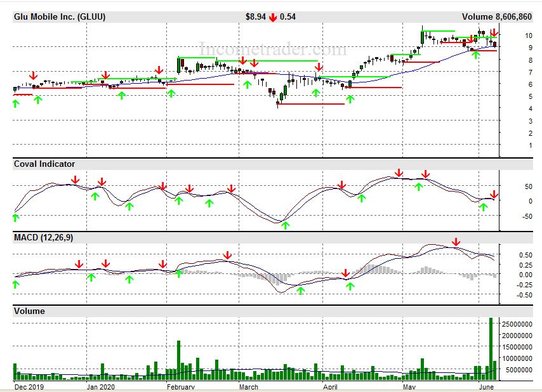This screenshot has height=392, width=542.
Task: Click the 7 label on the price axis
Action: click(530, 72)
